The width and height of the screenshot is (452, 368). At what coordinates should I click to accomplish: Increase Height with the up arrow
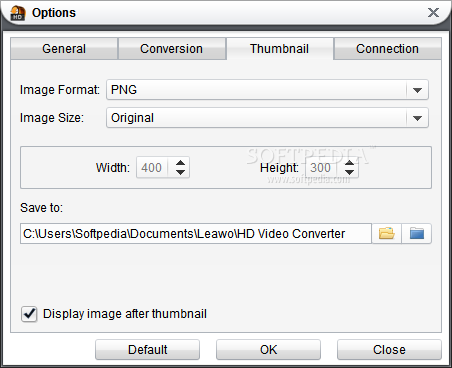click(349, 163)
